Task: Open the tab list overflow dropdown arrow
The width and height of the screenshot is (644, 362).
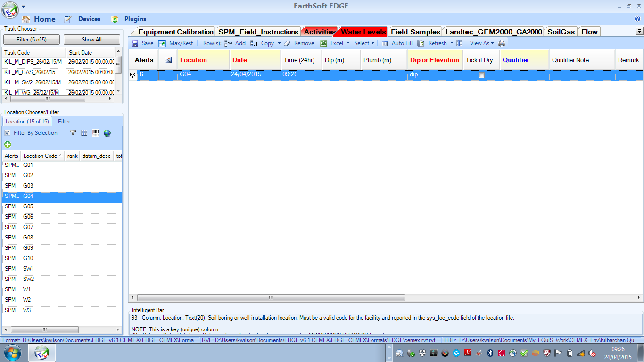Action: coord(639,31)
